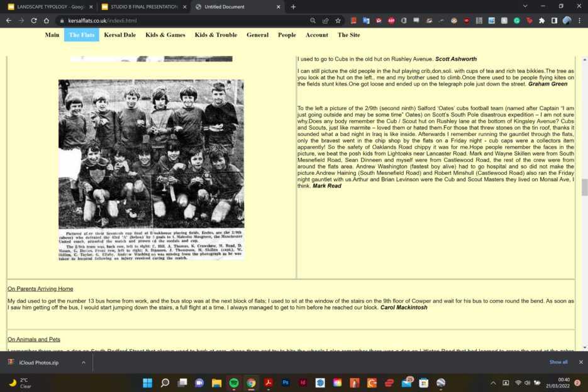Screen dimensions: 588x392
Task: Click the On Parents Arriving Home heading
Action: point(40,289)
